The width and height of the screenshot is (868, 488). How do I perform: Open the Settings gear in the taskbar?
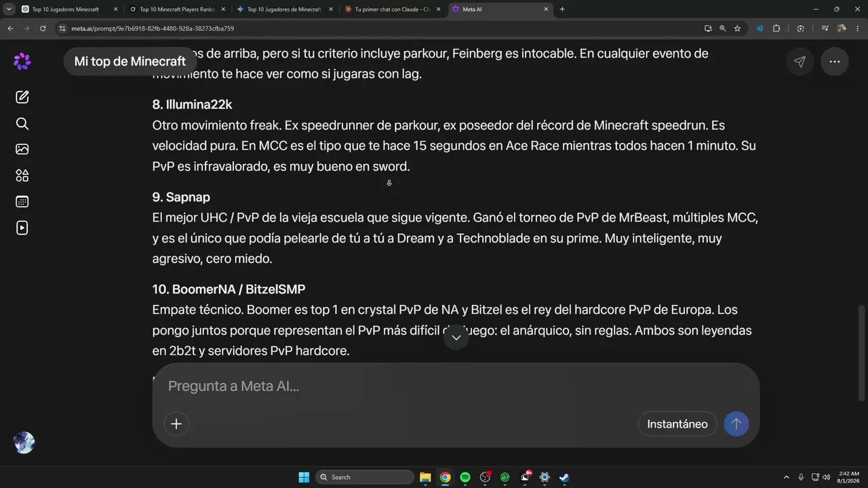pos(545,477)
